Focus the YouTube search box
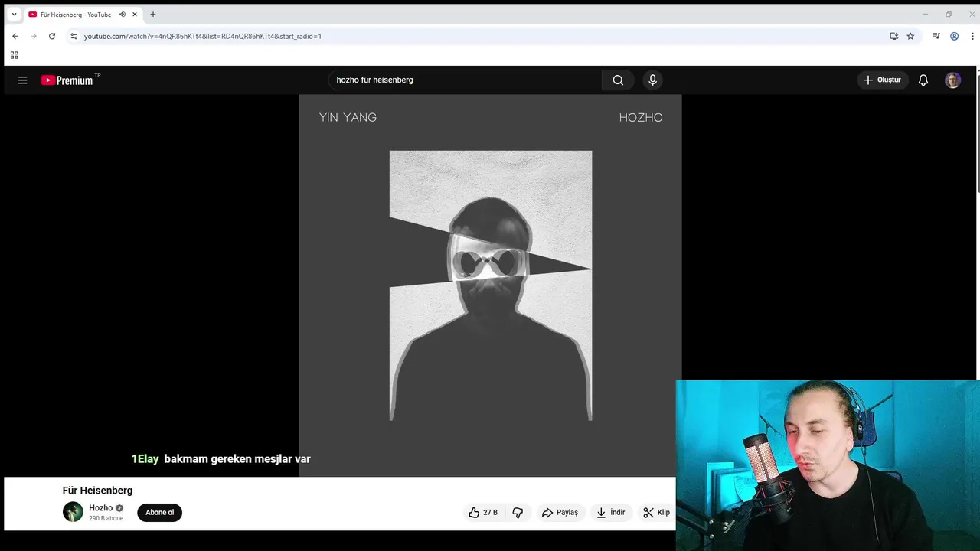Image resolution: width=980 pixels, height=551 pixels. (x=465, y=80)
